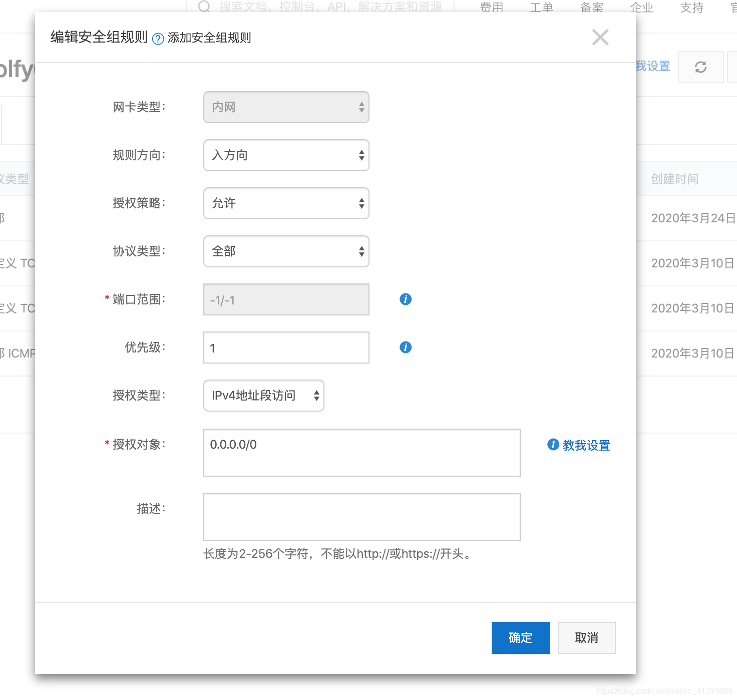Screen dimensions: 737x700
Task: Open the 授权策略 dropdown showing 允许
Action: (x=286, y=203)
